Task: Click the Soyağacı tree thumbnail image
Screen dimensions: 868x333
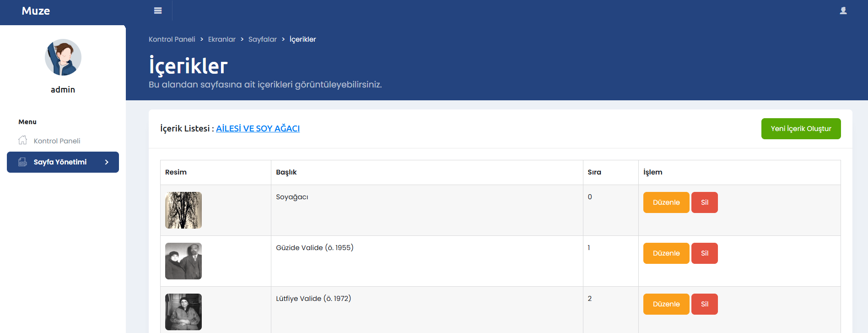Action: click(183, 210)
